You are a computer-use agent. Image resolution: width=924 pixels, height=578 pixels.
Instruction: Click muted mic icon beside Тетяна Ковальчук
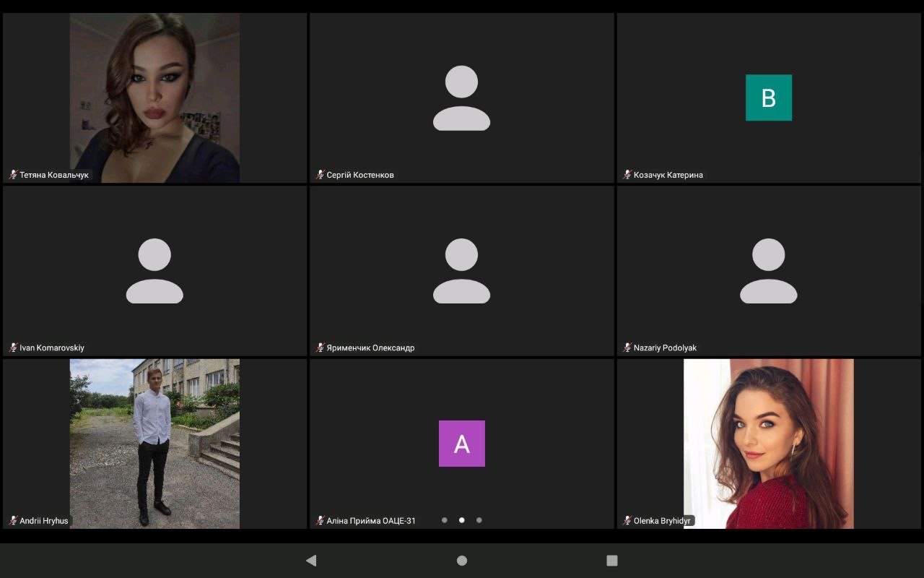coord(13,175)
